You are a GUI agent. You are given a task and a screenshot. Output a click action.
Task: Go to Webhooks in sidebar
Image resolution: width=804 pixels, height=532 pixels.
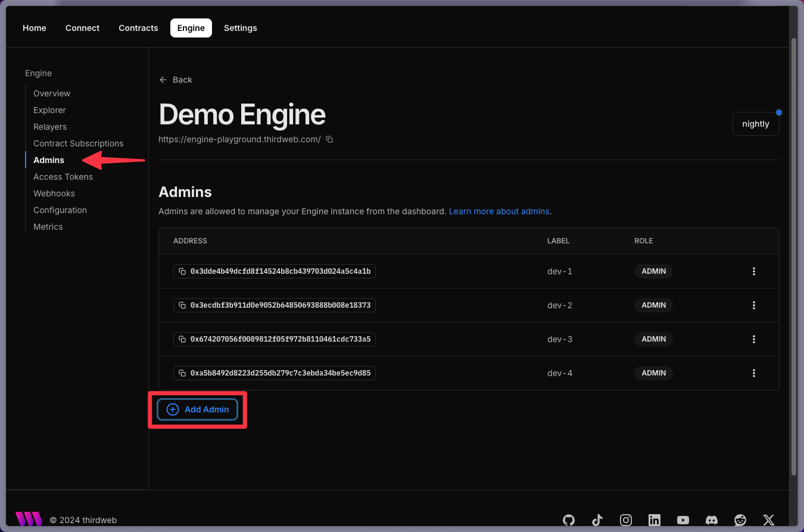(54, 193)
